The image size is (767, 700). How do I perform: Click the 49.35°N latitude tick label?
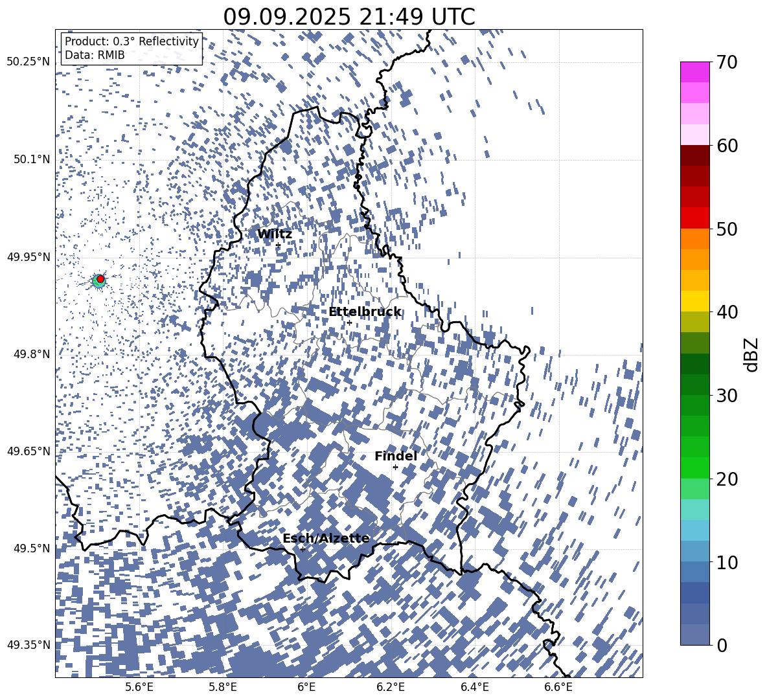click(x=29, y=645)
